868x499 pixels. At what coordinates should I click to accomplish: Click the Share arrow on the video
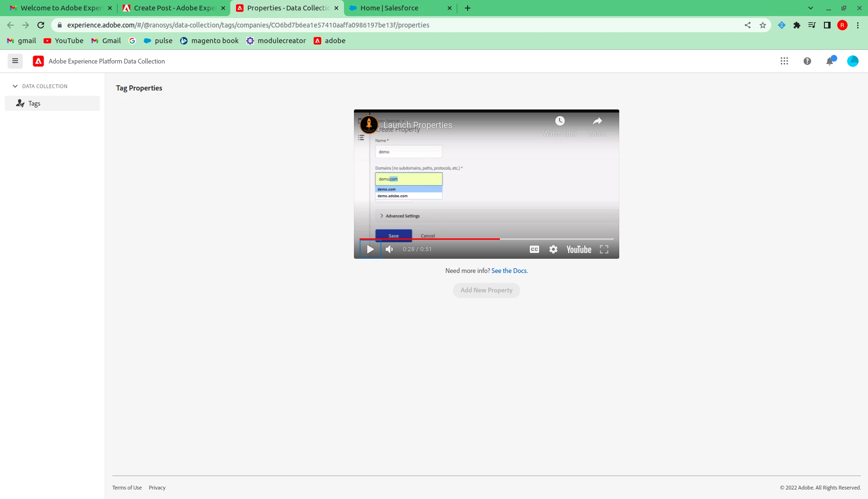(x=597, y=121)
